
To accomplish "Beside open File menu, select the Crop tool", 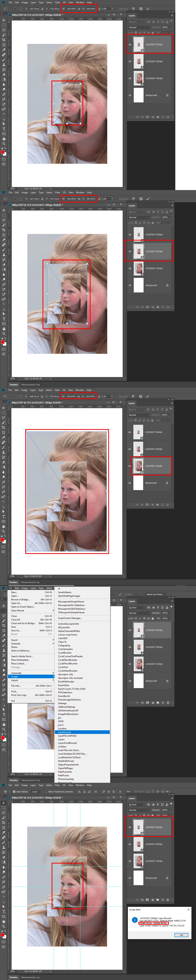I will [4, 625].
